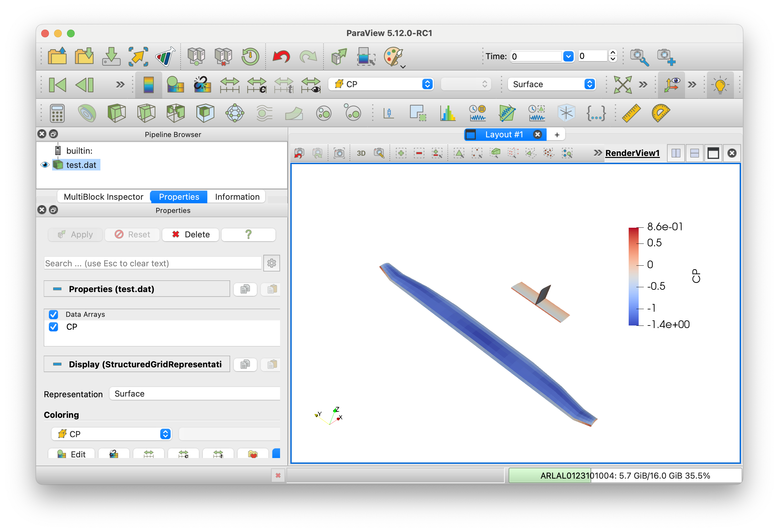This screenshot has height=532, width=779.
Task: Select the builtin: server entry
Action: click(79, 151)
